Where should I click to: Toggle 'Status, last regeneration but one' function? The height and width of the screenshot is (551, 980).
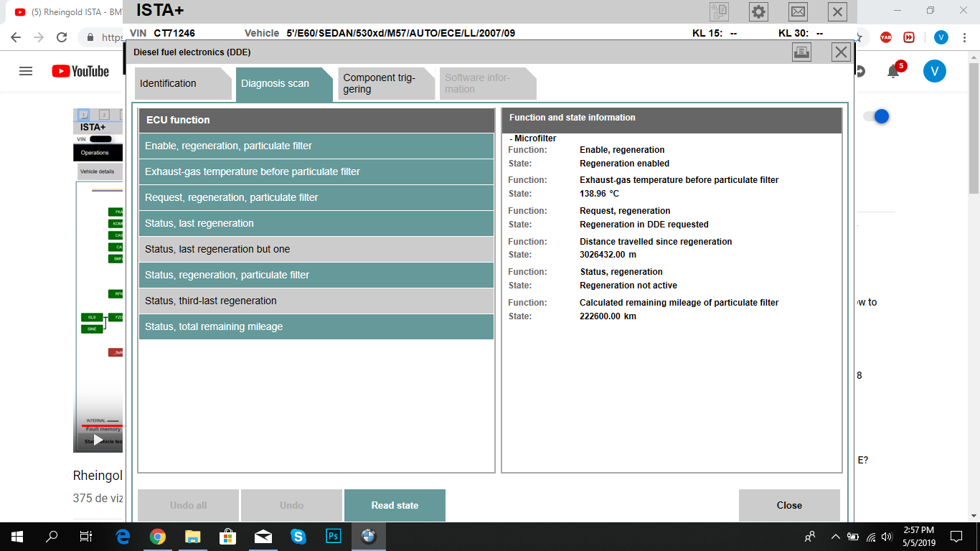(316, 249)
